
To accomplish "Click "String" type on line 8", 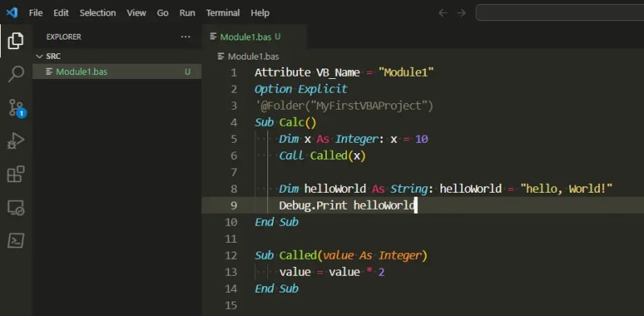I will (x=409, y=189).
